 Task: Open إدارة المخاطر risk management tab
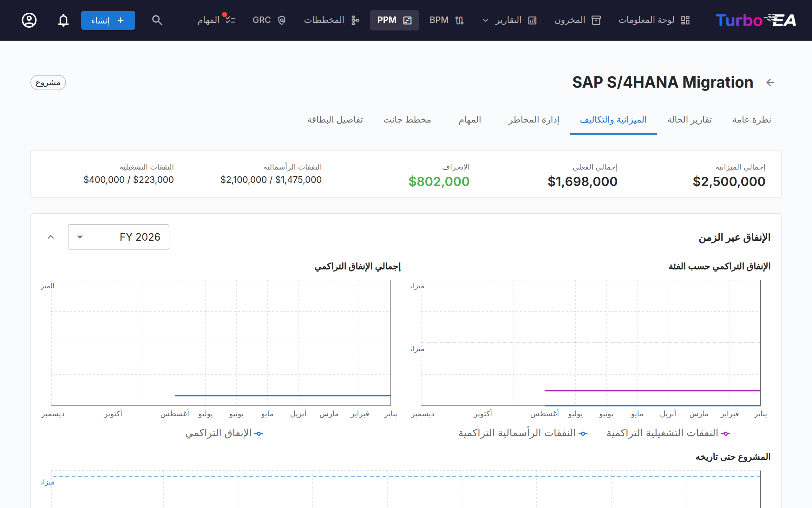(534, 120)
